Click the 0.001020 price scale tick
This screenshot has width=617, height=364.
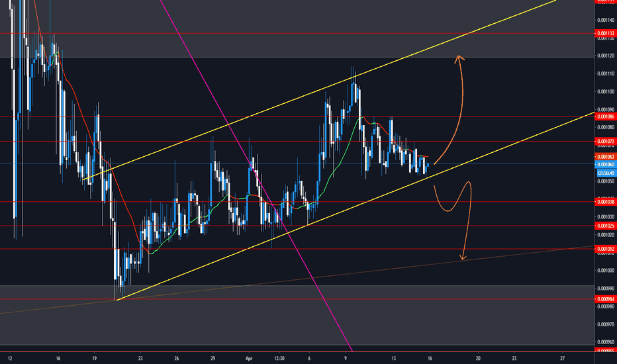point(606,235)
